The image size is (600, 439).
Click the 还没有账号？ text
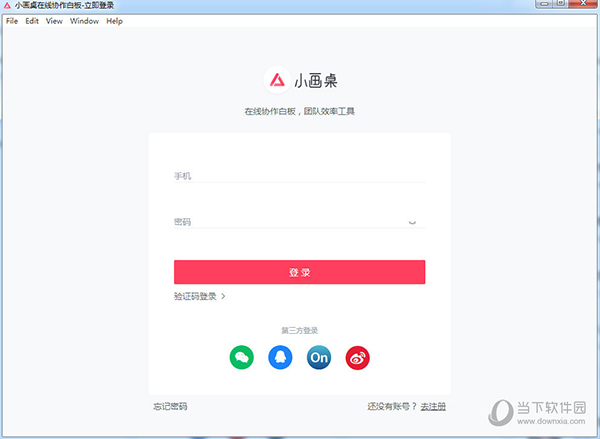pyautogui.click(x=392, y=406)
